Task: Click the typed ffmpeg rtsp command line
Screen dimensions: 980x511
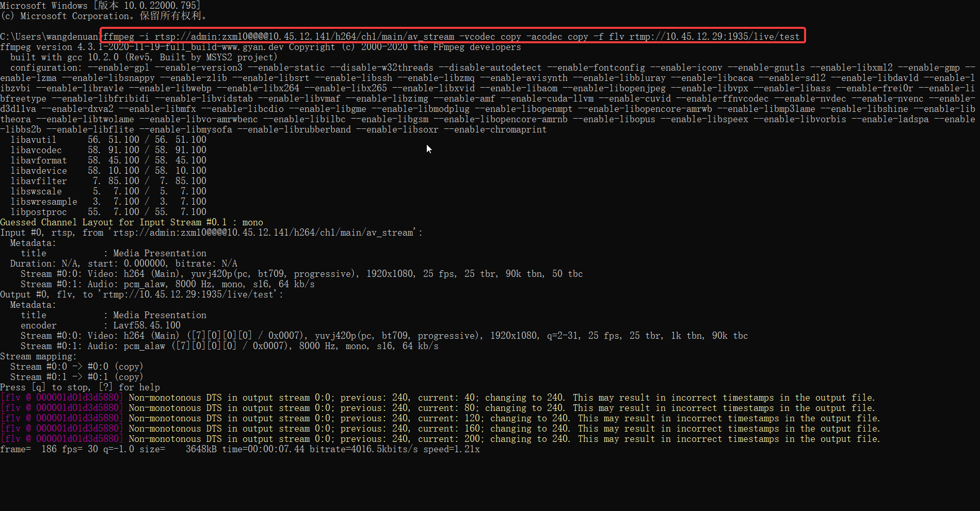Action: tap(452, 37)
